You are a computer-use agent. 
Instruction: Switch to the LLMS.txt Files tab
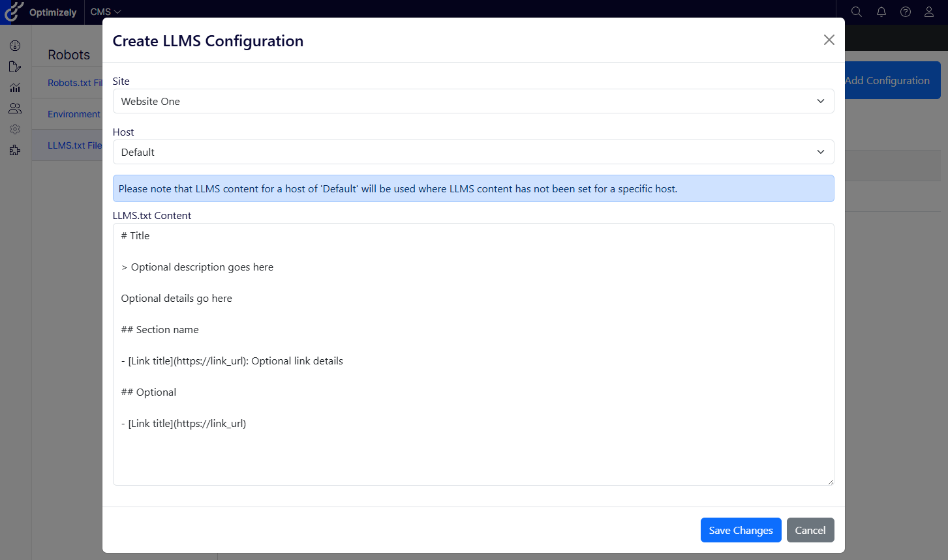[74, 145]
